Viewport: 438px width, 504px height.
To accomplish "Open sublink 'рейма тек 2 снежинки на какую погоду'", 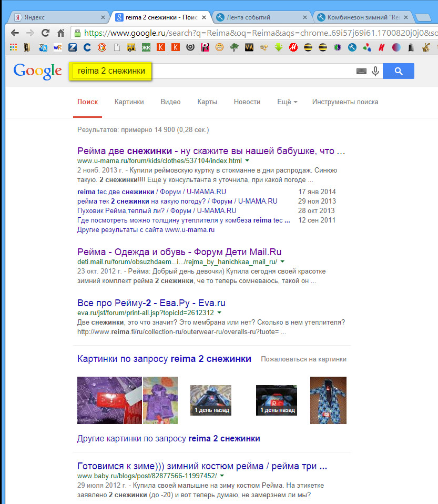I will (177, 201).
